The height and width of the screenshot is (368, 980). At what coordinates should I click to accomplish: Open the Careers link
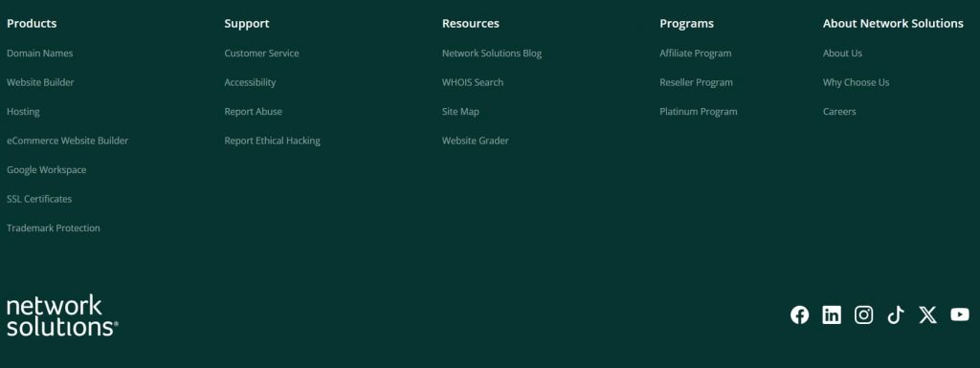tap(839, 112)
